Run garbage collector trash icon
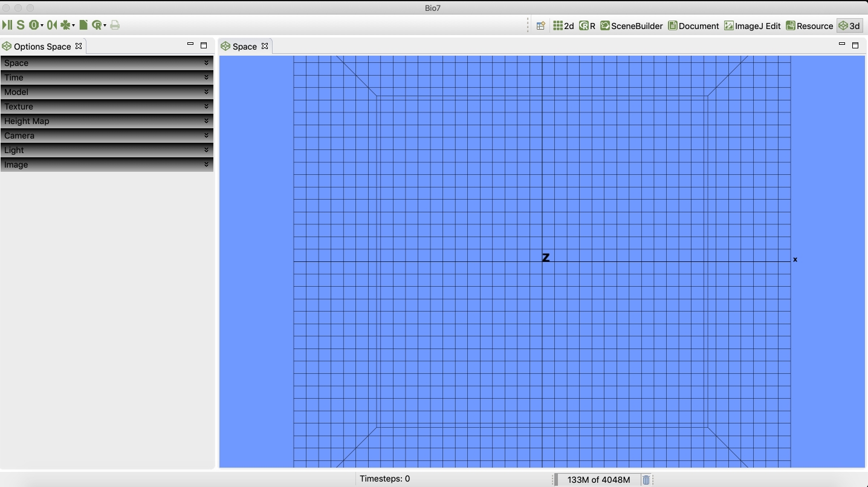This screenshot has height=487, width=868. tap(646, 480)
